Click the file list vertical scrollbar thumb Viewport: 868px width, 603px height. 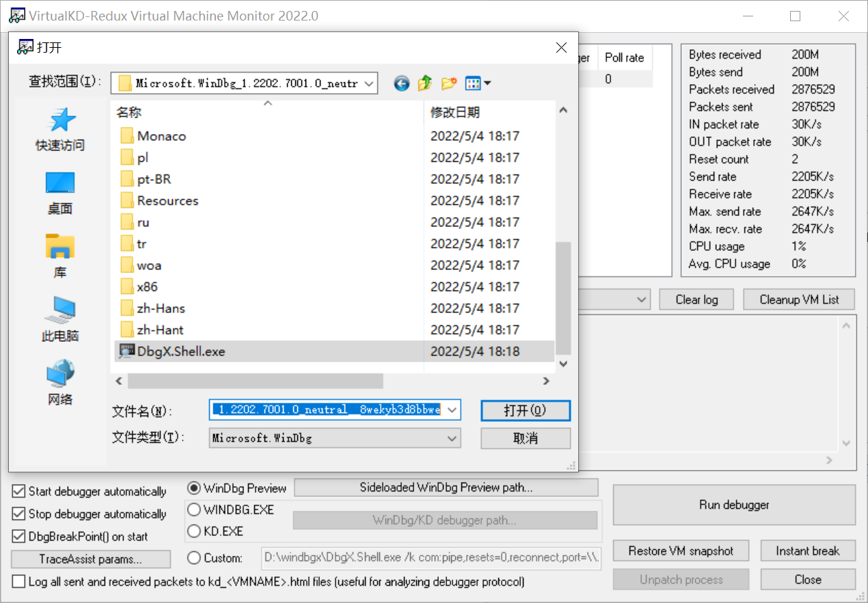pos(563,297)
